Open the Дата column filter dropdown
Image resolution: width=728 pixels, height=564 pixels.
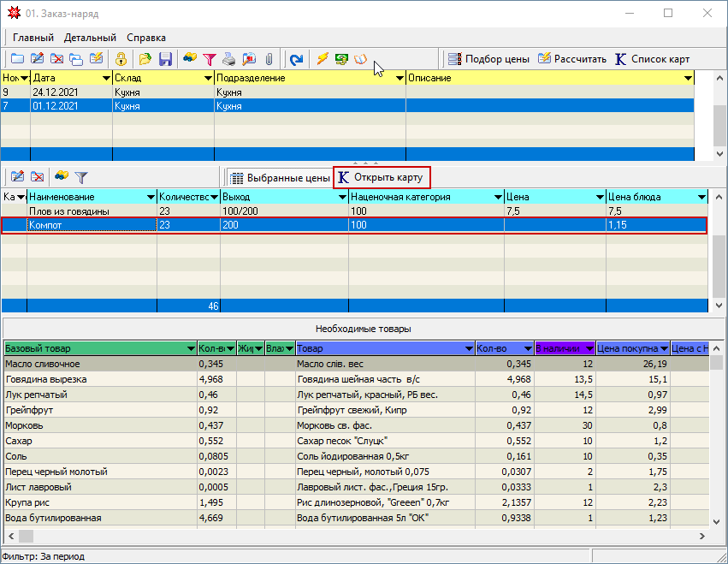tap(104, 78)
